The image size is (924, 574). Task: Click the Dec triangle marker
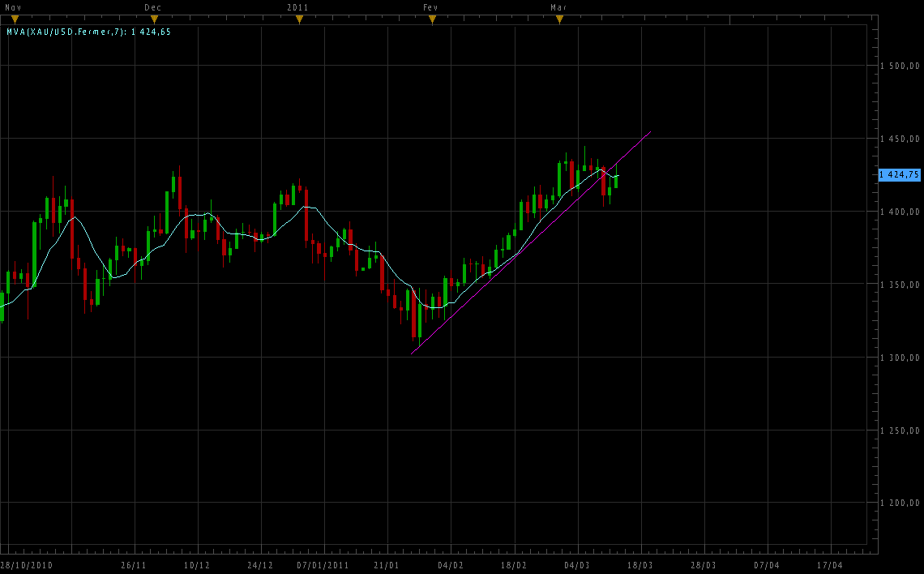pos(154,19)
